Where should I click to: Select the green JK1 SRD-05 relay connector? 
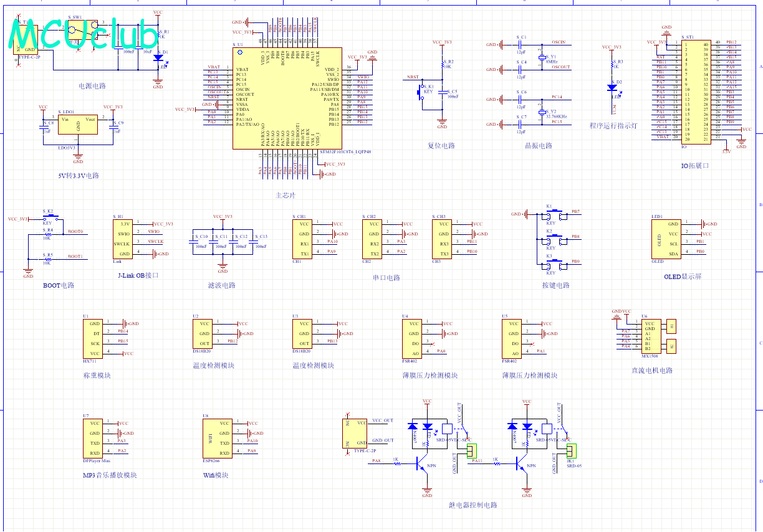coord(572,450)
